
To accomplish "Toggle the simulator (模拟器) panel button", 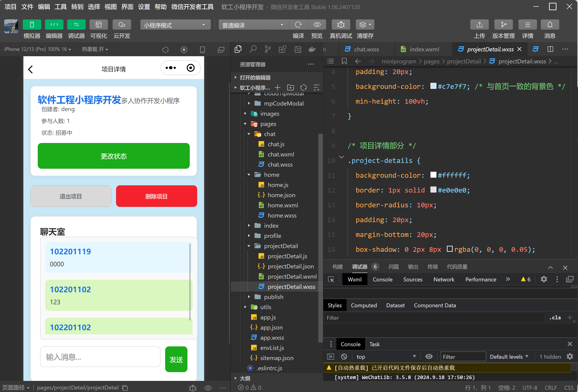I will 32,25.
